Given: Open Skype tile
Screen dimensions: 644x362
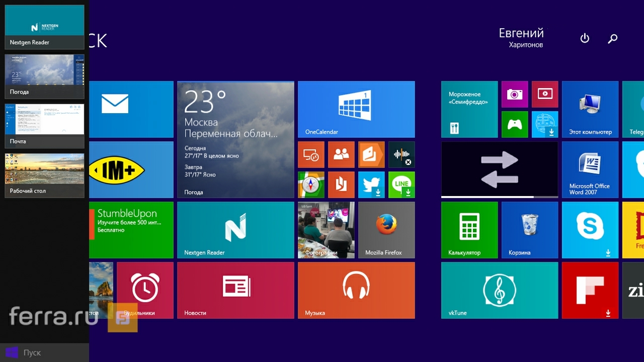Looking at the screenshot, I should click(590, 230).
